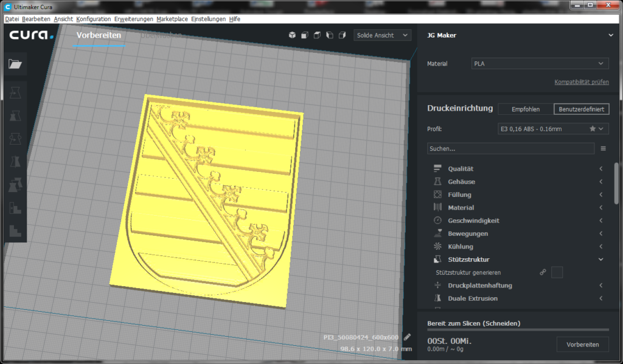The width and height of the screenshot is (623, 364).
Task: Open file with the folder icon
Action: (15, 64)
